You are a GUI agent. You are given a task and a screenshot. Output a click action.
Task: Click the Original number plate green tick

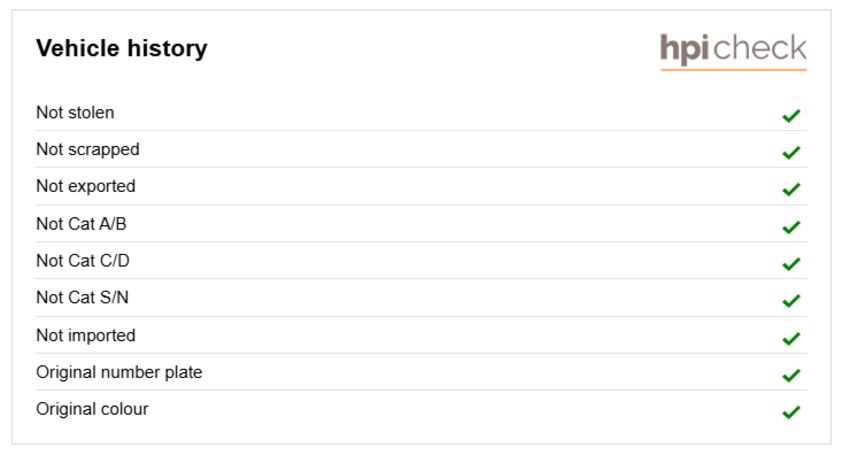point(791,375)
